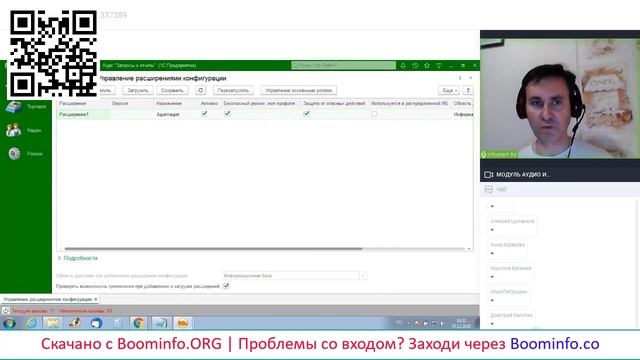Open the title bar menu triangle icon
Screen dimensions: 640x360
pyautogui.click(x=439, y=65)
